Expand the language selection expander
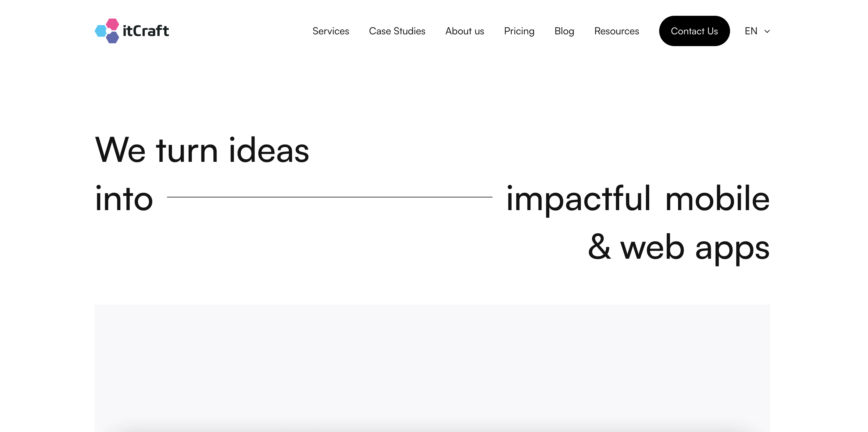 pyautogui.click(x=758, y=30)
